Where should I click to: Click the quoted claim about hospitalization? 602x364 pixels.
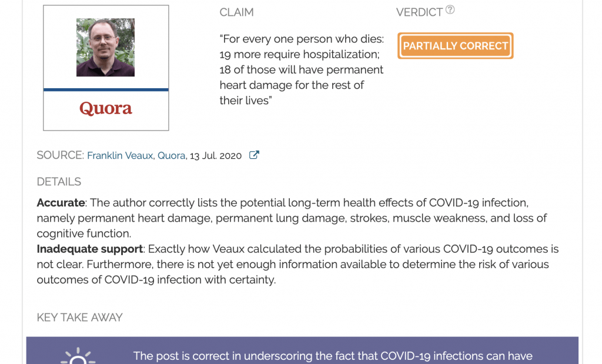[x=302, y=70]
